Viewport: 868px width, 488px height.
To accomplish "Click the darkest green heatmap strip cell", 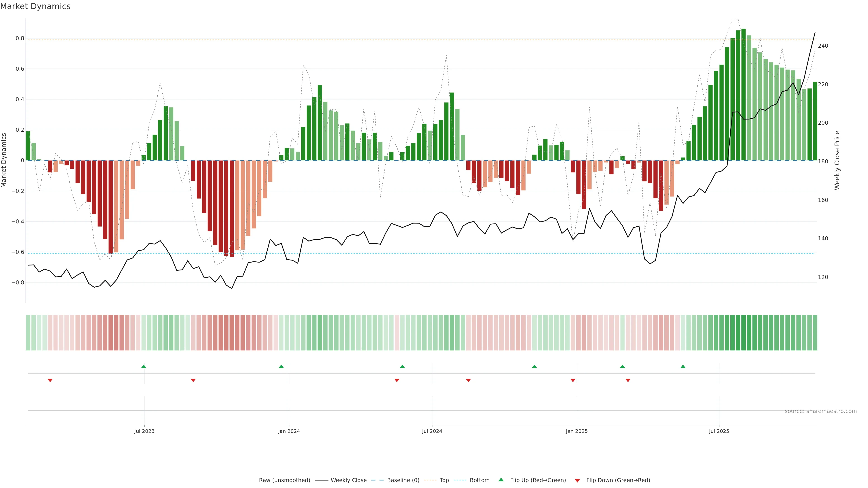I will pyautogui.click(x=743, y=333).
